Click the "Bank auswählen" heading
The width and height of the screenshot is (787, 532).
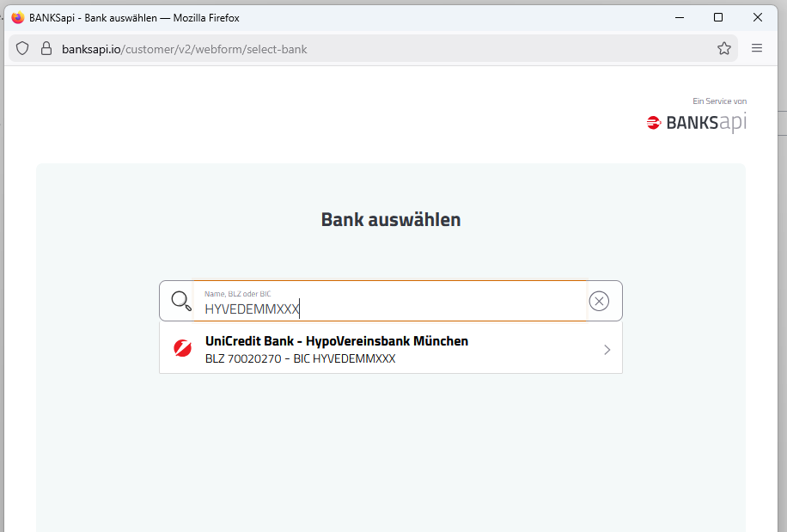click(391, 219)
